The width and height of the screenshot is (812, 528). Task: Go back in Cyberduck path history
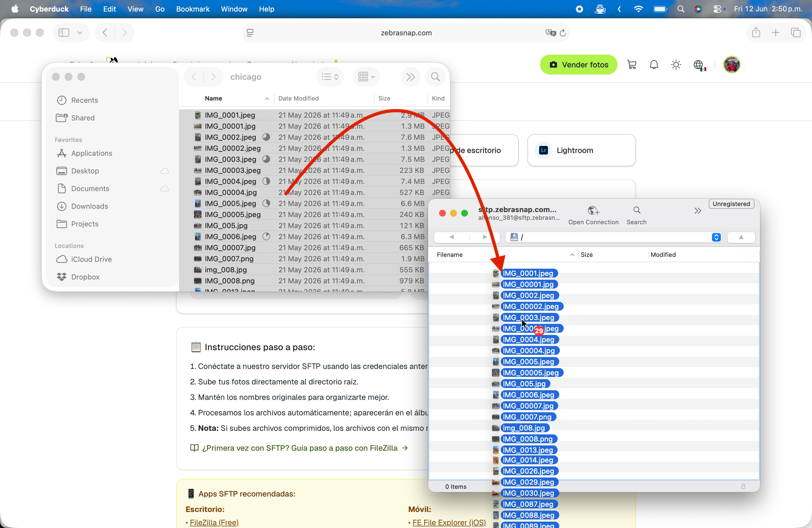tap(451, 237)
